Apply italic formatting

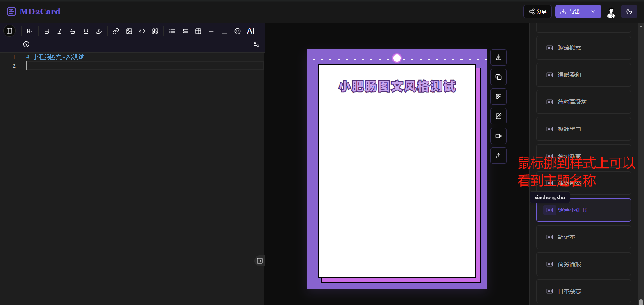pyautogui.click(x=60, y=31)
